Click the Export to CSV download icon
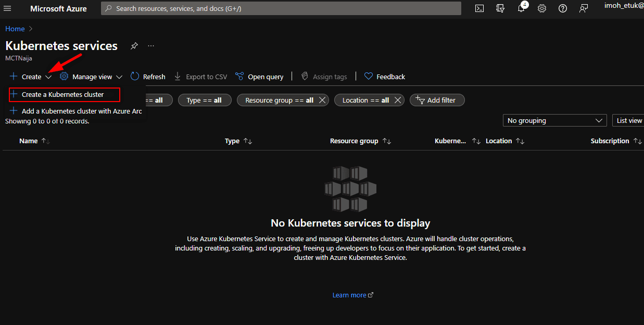 [x=178, y=77]
